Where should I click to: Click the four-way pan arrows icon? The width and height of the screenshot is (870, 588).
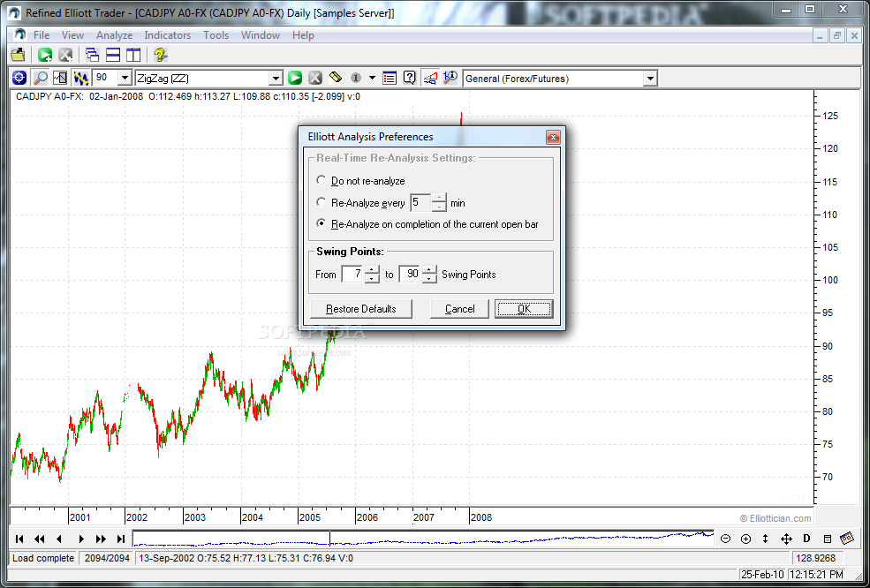pos(786,539)
